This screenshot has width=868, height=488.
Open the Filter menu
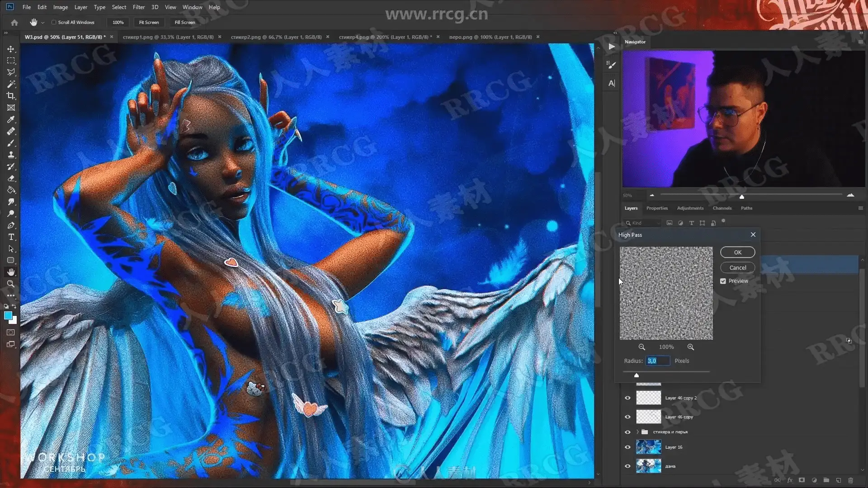(138, 7)
